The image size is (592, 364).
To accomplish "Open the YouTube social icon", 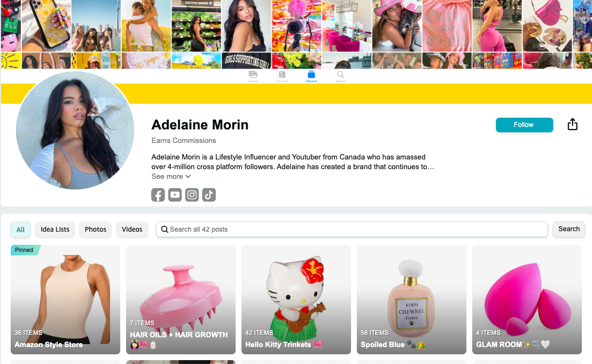I will tap(175, 195).
